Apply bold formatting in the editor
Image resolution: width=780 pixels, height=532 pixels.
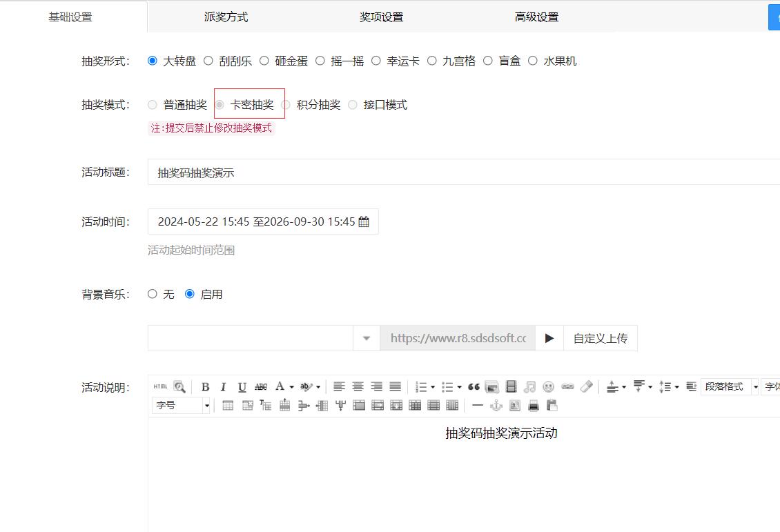(x=205, y=386)
